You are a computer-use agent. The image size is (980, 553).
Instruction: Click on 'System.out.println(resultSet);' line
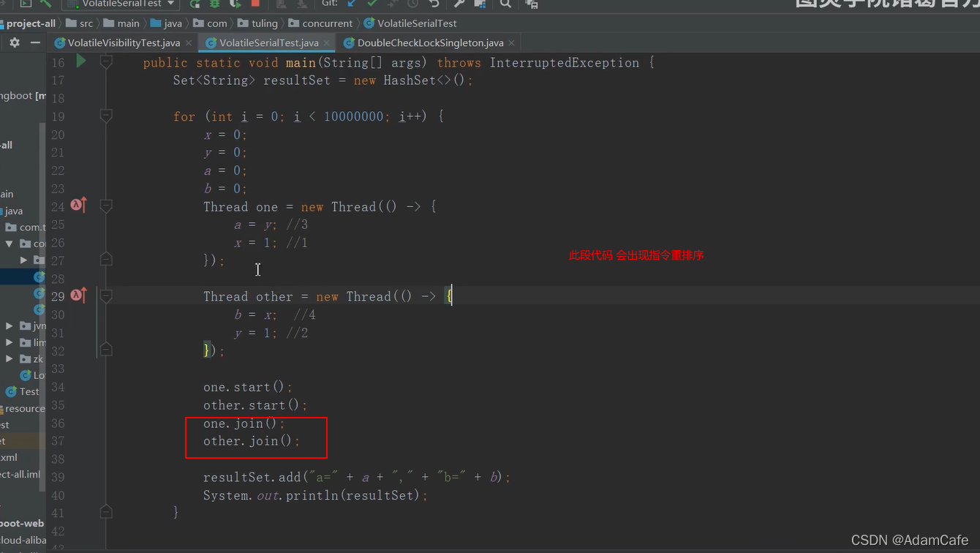tap(315, 495)
